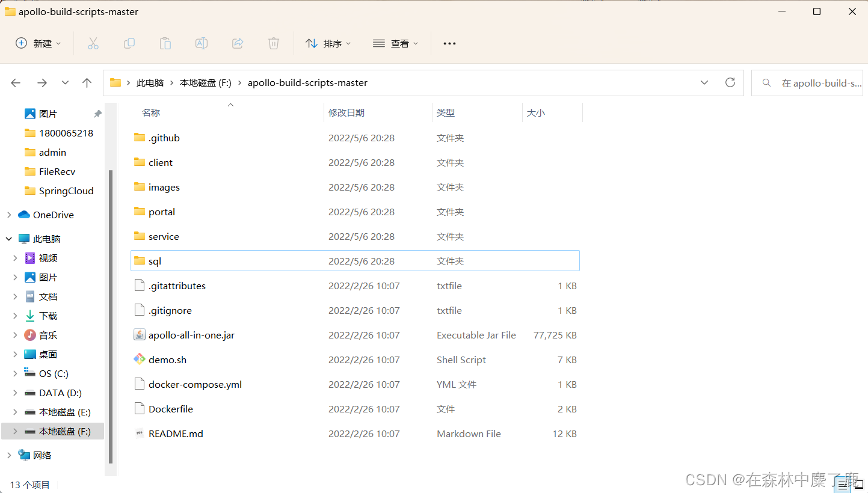Image resolution: width=868 pixels, height=493 pixels.
Task: Open the SpringCloud folder in sidebar
Action: [59, 191]
